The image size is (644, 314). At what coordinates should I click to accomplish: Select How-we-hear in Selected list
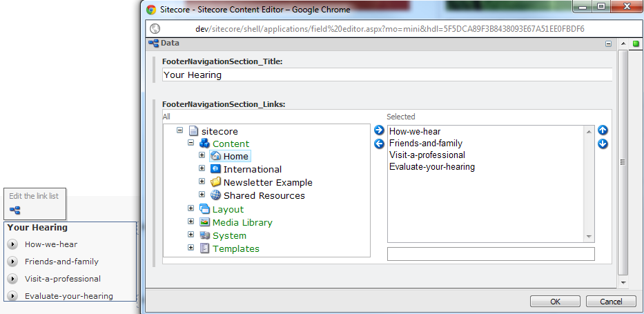(x=415, y=131)
